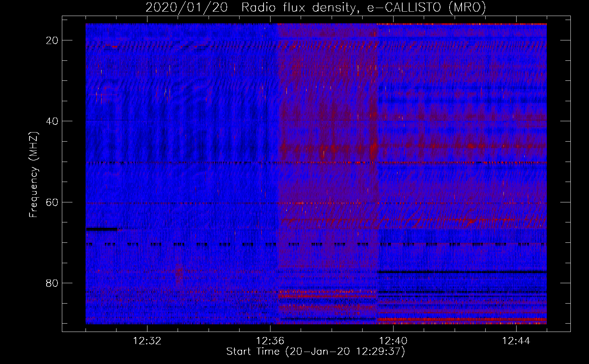Click the frequency tick label "60"
This screenshot has height=364, width=589.
52,202
